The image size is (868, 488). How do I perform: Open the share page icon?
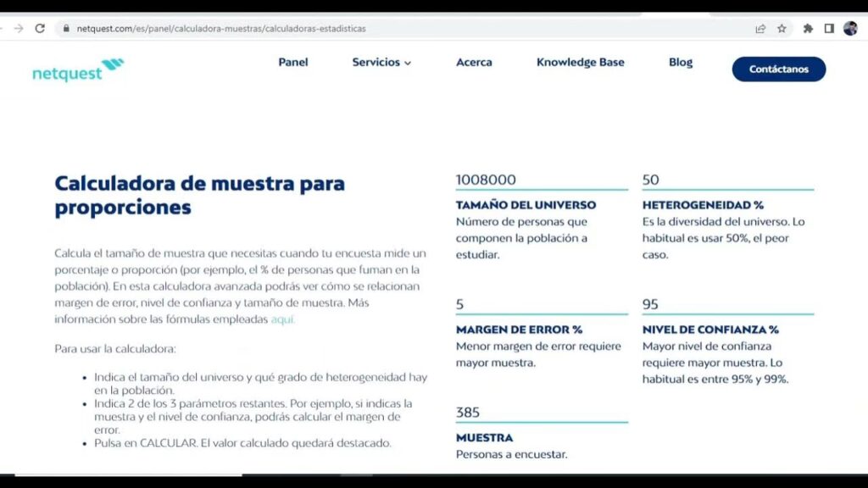760,28
